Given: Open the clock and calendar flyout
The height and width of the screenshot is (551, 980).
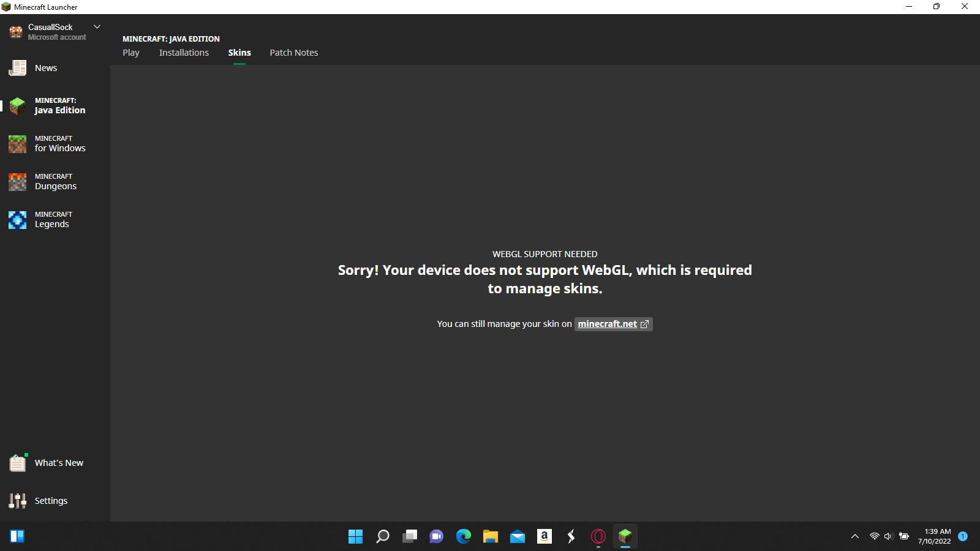Looking at the screenshot, I should click(x=935, y=536).
